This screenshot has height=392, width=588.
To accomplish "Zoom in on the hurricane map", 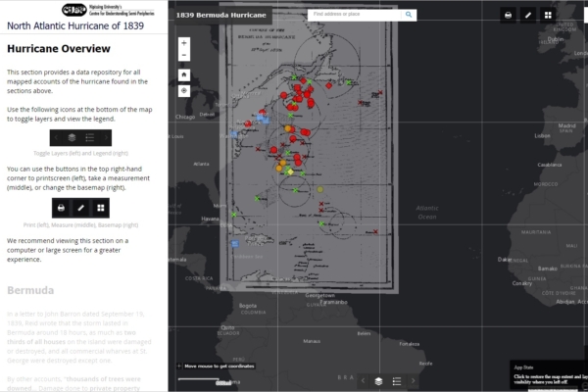I will (184, 43).
